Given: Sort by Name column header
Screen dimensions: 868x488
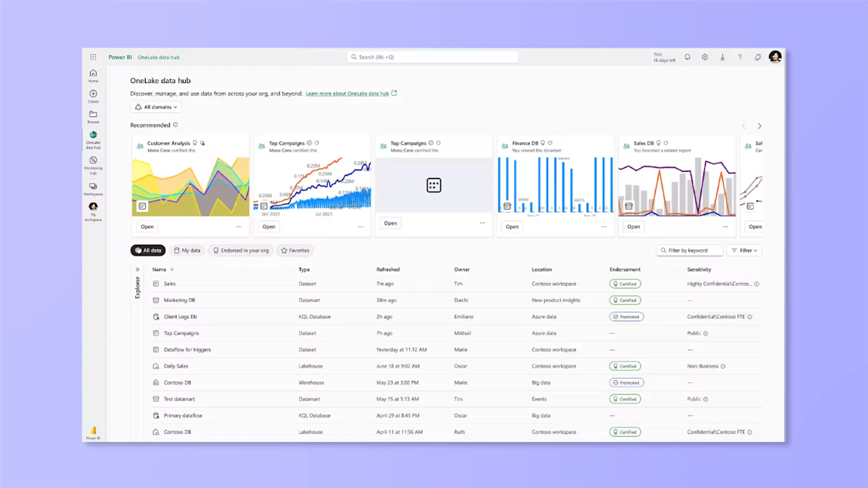Looking at the screenshot, I should tap(163, 269).
